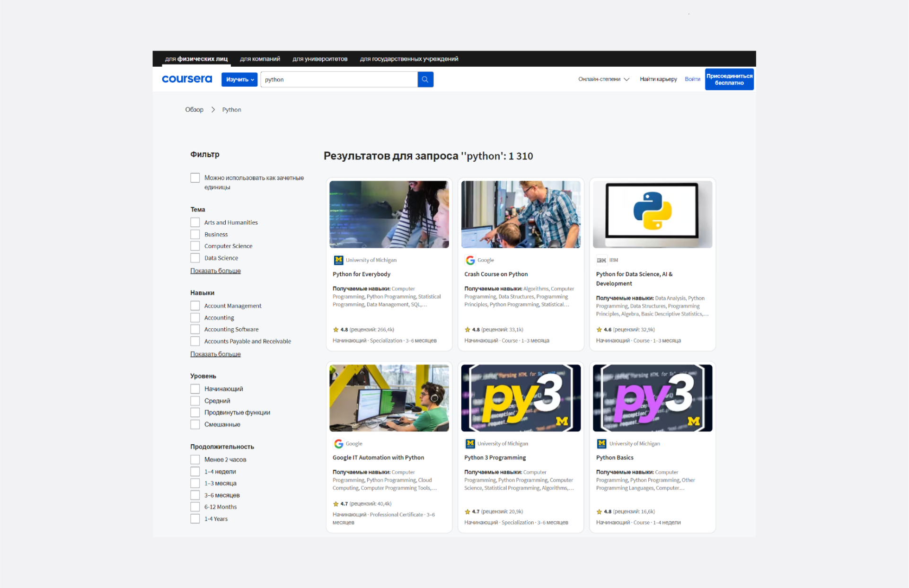Screen dimensions: 909x588
Task: Click University of Michigan logo on Python for Everybody
Action: coord(338,260)
